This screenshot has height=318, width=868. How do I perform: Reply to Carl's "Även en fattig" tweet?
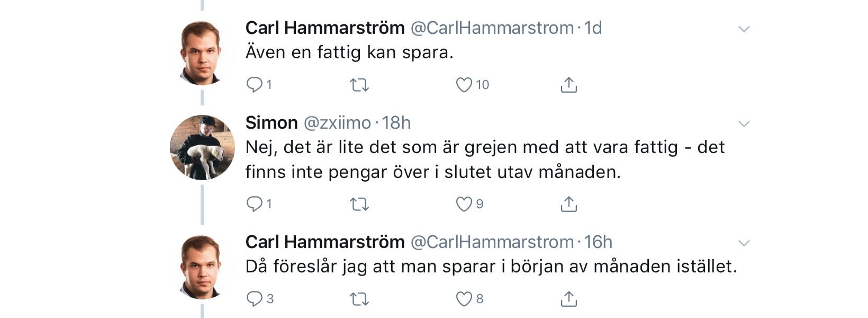point(255,85)
